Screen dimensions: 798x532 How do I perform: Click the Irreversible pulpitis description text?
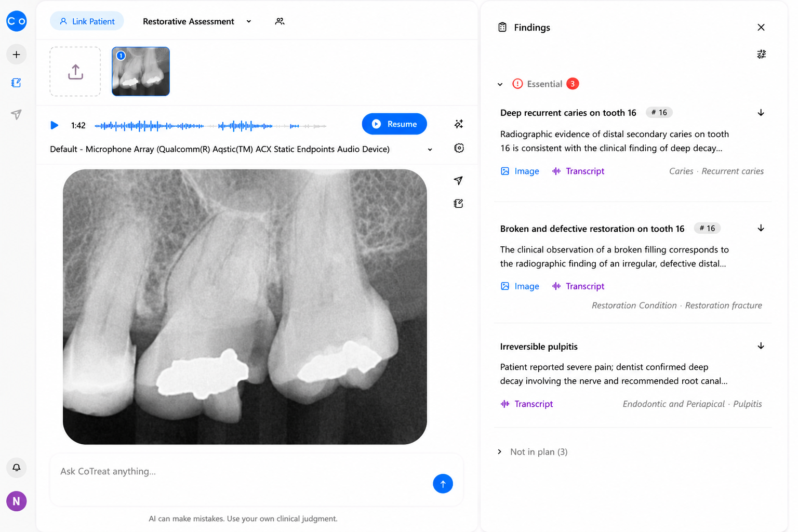614,374
